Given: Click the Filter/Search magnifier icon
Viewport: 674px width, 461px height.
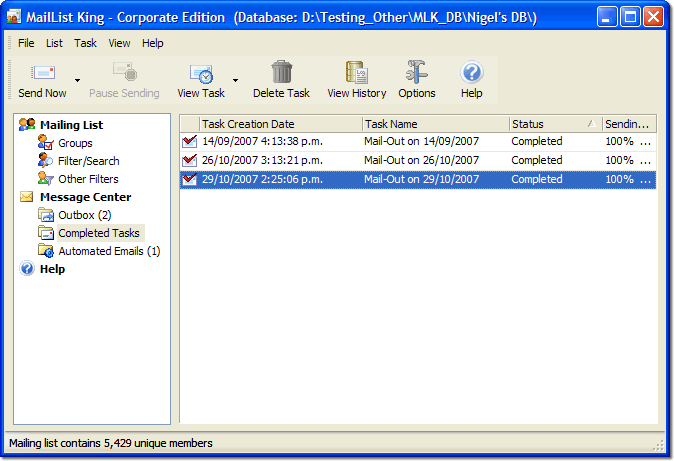Looking at the screenshot, I should pyautogui.click(x=45, y=160).
